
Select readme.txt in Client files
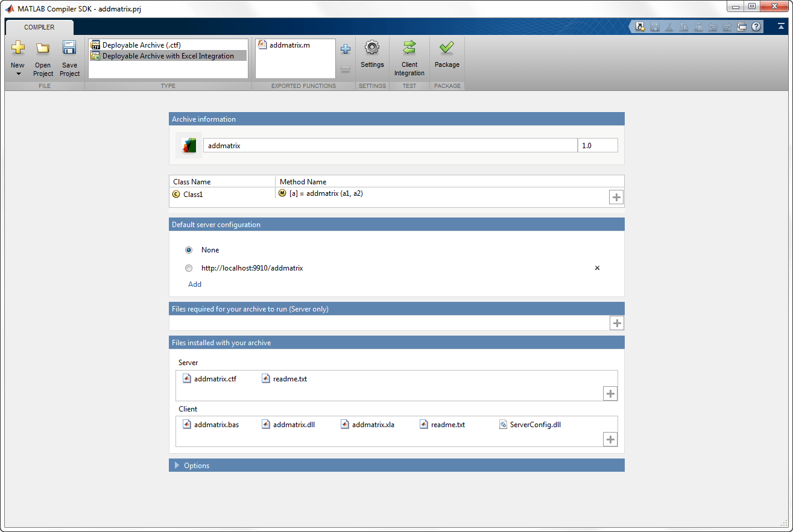442,425
